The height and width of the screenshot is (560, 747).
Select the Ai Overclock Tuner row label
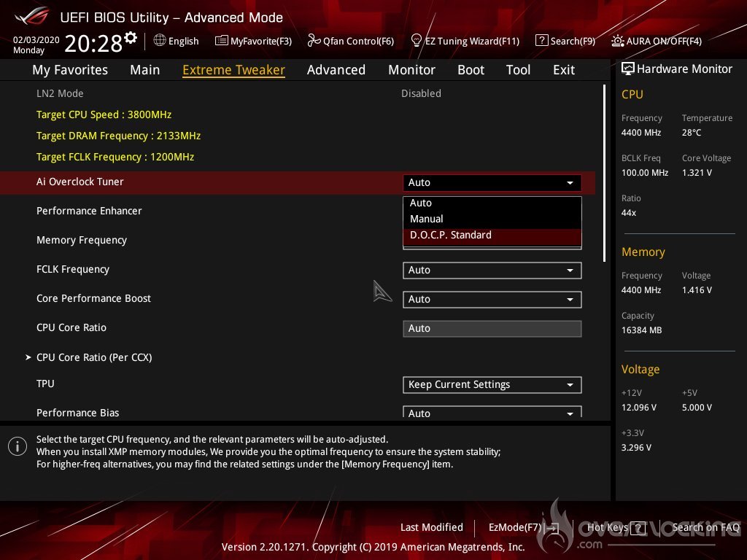[x=80, y=182]
